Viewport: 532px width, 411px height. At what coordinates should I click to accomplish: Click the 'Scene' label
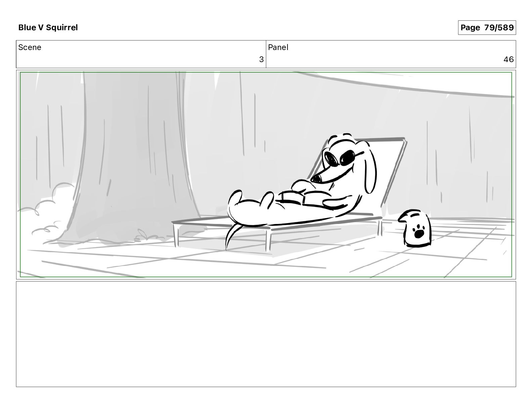[30, 47]
